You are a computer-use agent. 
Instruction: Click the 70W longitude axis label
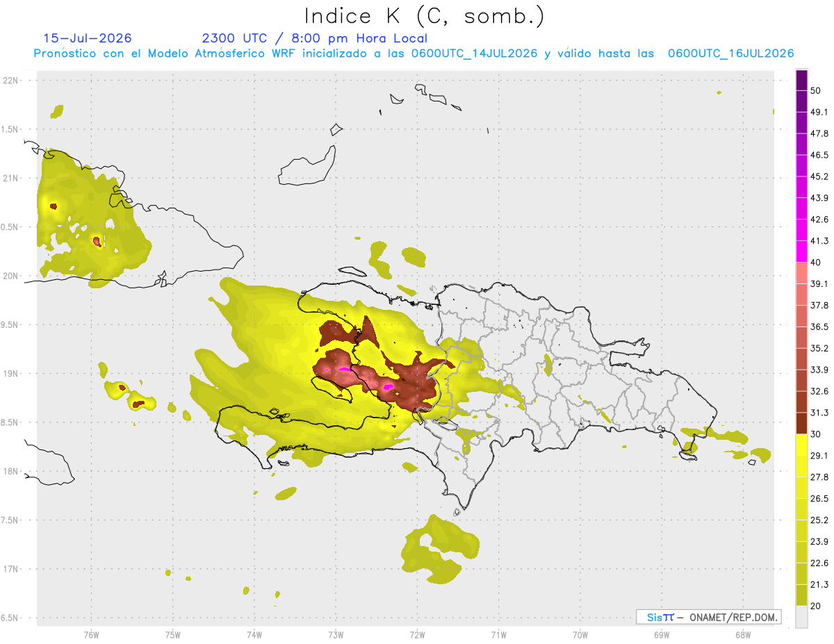(580, 634)
